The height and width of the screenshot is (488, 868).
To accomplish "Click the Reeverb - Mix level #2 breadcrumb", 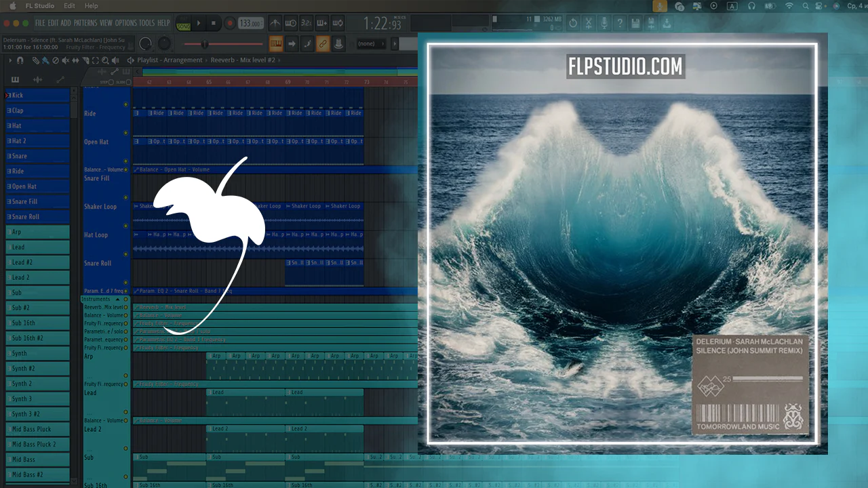I will (x=243, y=60).
